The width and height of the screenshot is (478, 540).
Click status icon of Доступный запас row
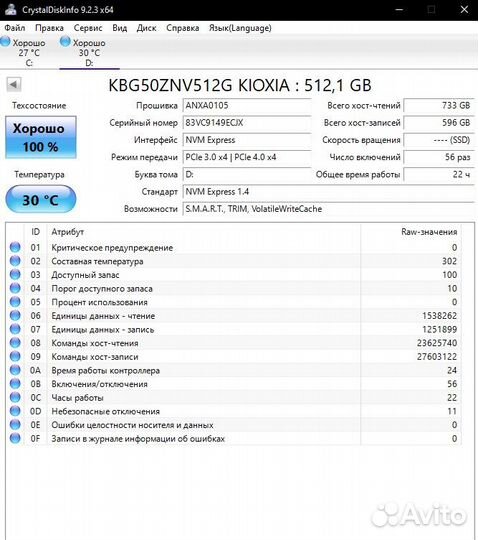(x=15, y=274)
